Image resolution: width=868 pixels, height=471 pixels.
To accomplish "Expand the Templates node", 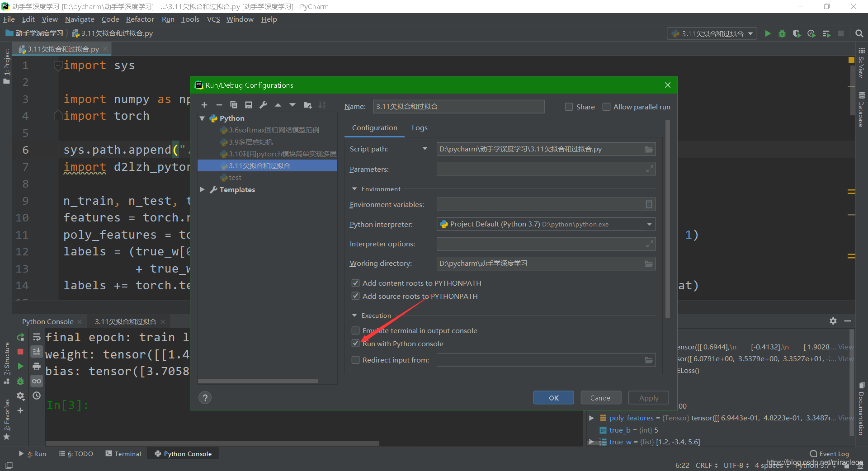I will tap(202, 189).
